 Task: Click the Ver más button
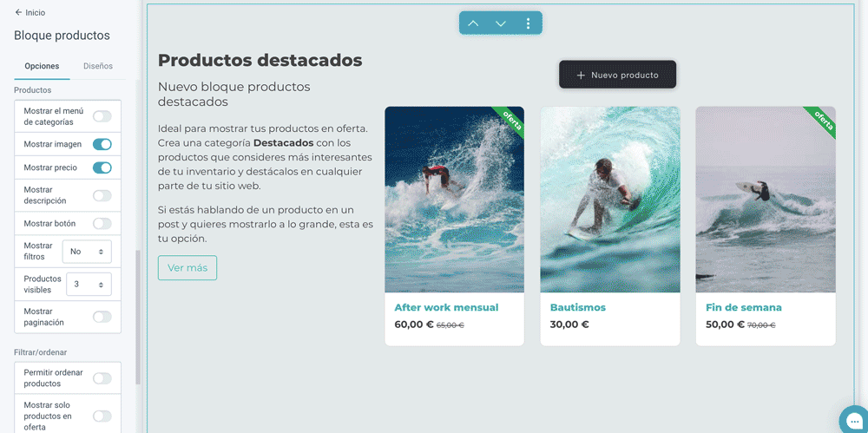[x=187, y=268]
